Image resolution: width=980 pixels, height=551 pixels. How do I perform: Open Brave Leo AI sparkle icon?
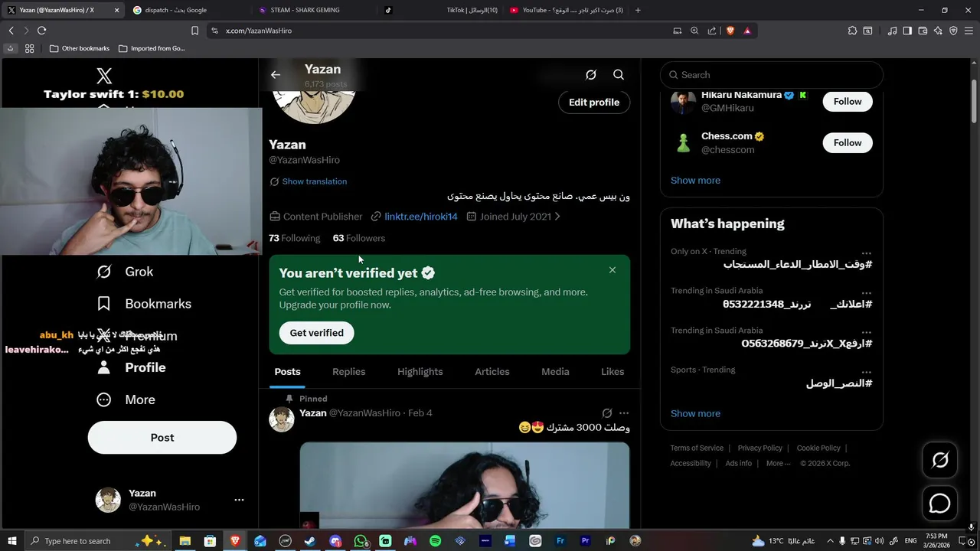[x=938, y=31]
